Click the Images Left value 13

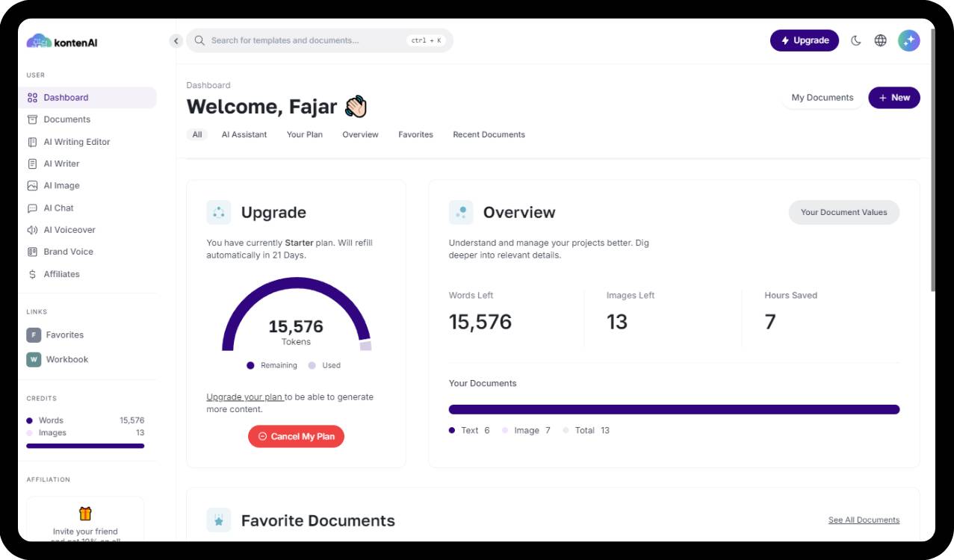pos(617,322)
